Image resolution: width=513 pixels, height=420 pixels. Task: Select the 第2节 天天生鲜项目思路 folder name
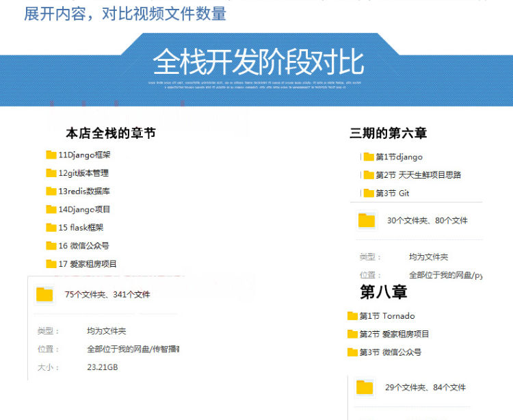click(419, 175)
